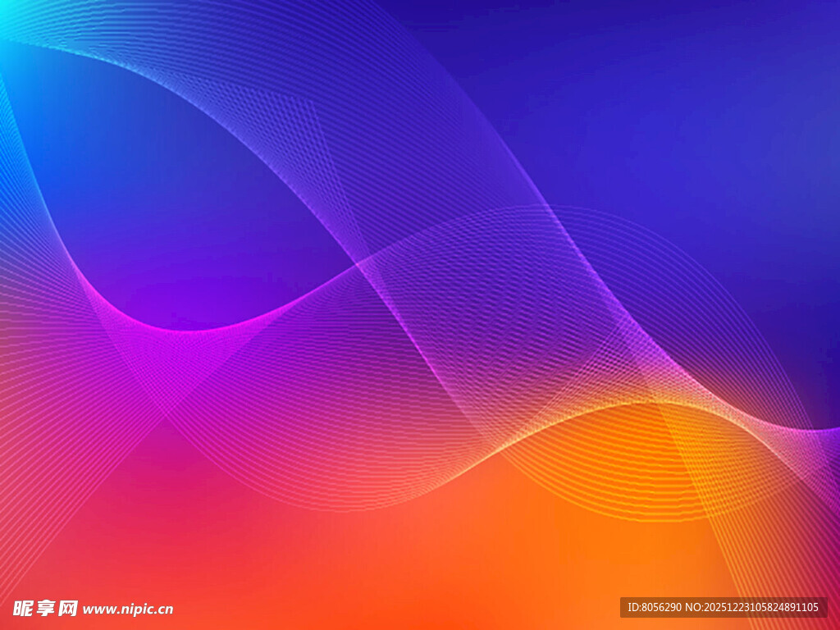The height and width of the screenshot is (630, 840).
Task: Click the 昵享网 logo watermark
Action: tap(46, 608)
